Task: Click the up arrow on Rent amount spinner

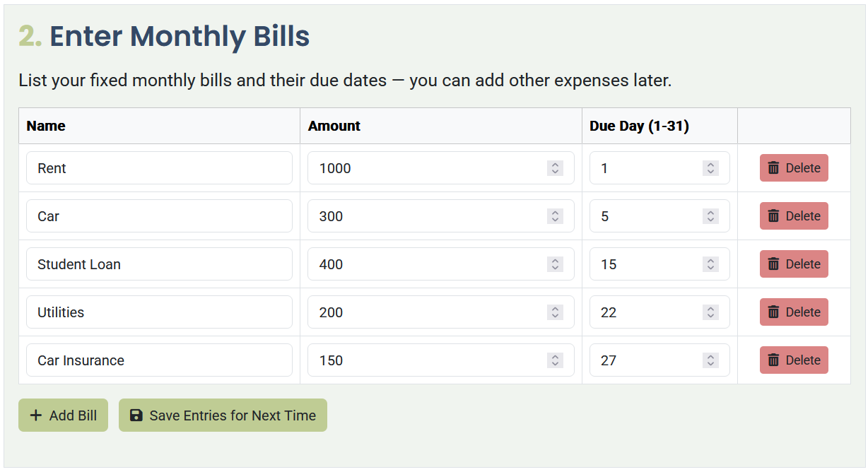Action: pyautogui.click(x=556, y=164)
